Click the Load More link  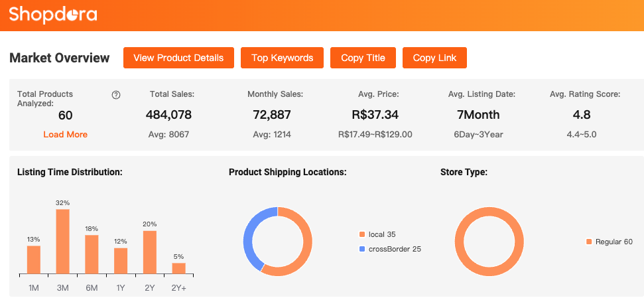65,134
